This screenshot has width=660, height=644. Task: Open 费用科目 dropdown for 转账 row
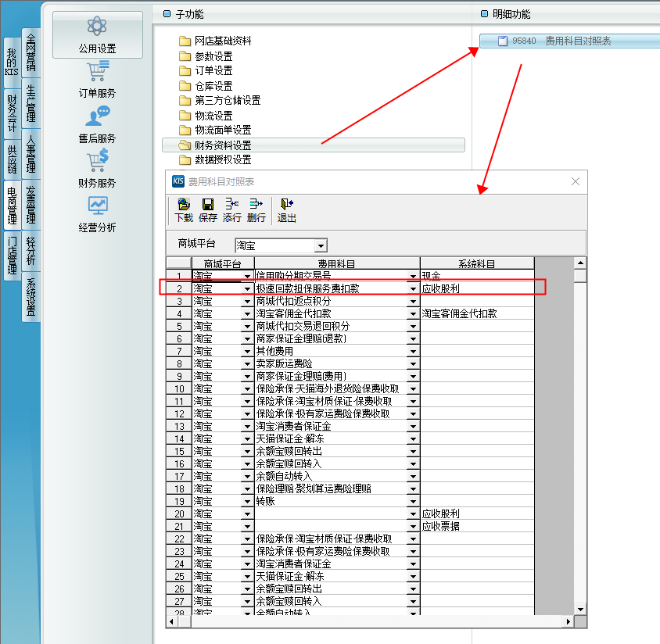click(414, 502)
